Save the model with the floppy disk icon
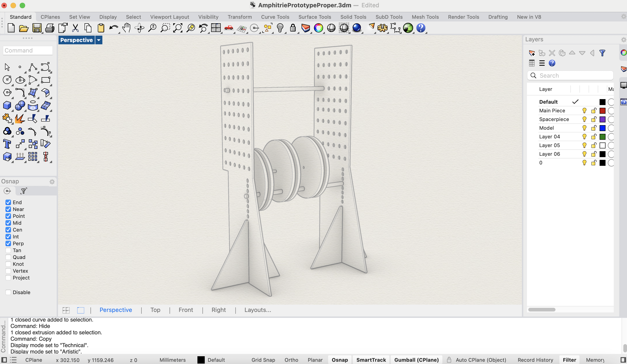This screenshot has height=364, width=627. tap(37, 28)
